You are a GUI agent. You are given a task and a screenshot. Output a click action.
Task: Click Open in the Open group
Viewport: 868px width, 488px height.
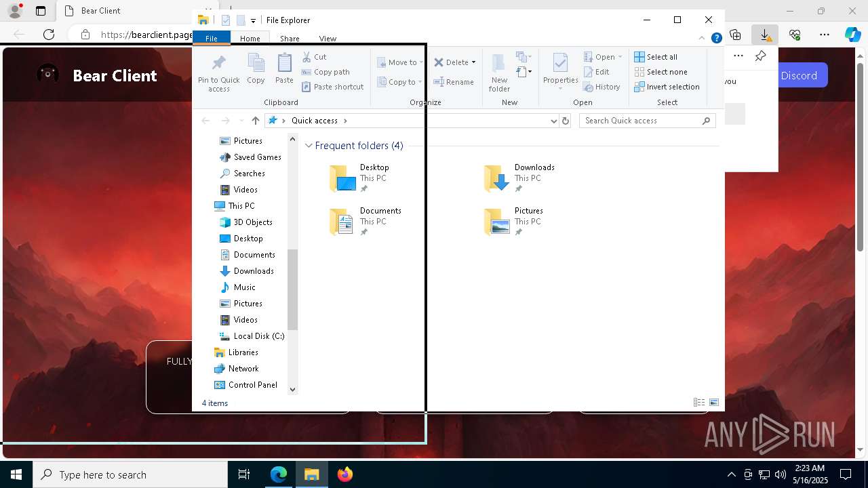603,57
